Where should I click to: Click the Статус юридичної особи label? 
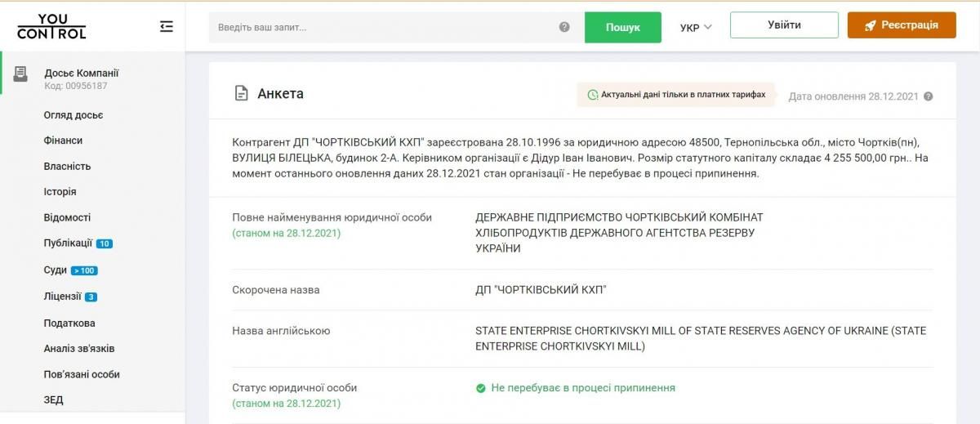pos(295,388)
